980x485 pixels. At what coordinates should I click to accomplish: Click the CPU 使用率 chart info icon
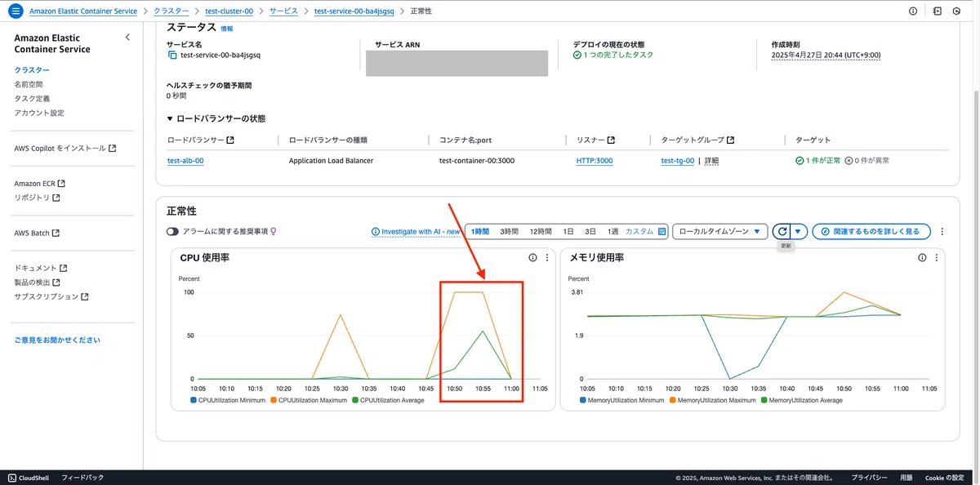533,257
